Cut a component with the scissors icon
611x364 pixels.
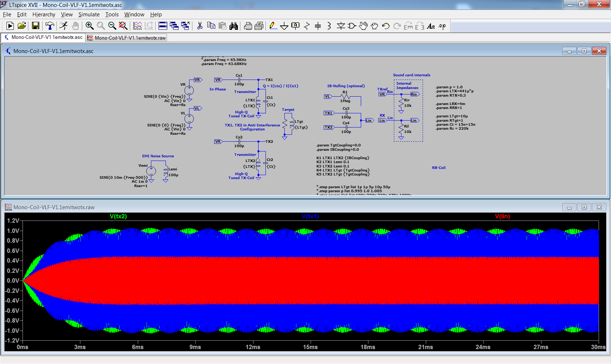coord(199,26)
